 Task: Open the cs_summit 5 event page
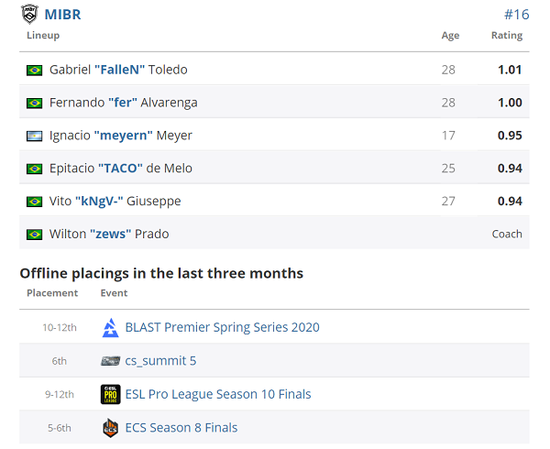coord(161,361)
